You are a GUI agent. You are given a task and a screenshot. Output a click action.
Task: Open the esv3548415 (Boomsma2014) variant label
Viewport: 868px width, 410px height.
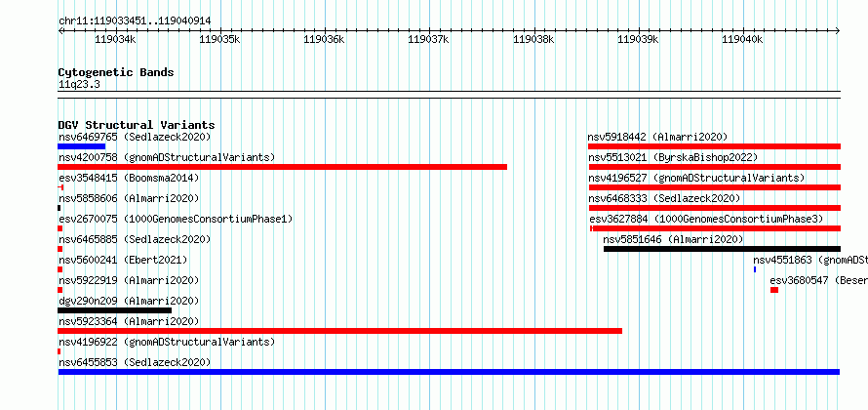pos(129,178)
